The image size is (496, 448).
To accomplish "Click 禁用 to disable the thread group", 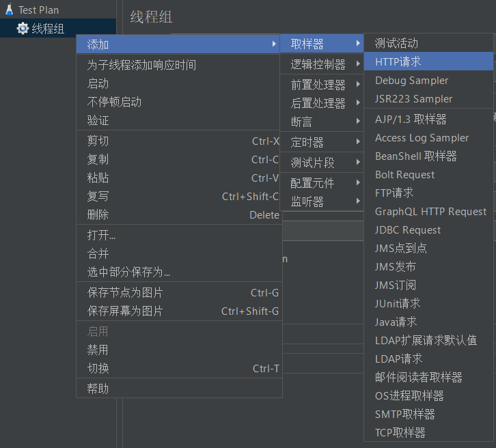I will tap(98, 350).
